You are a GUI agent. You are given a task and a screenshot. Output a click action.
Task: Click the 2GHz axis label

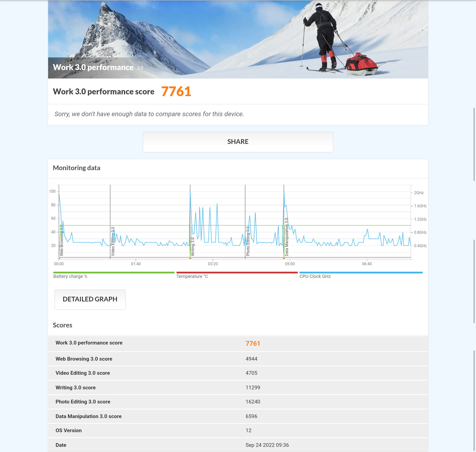(419, 193)
